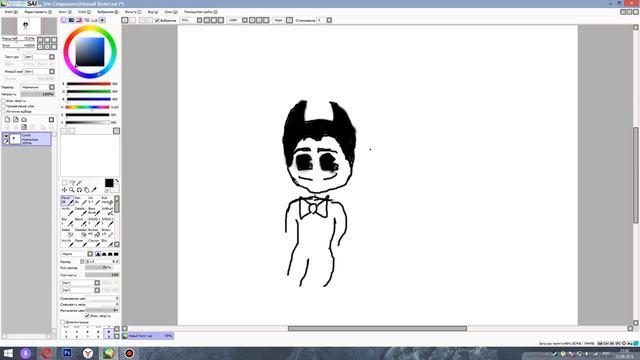This screenshot has width=640, height=360.
Task: Open the brush blend mode dropdown
Action: coord(90,254)
